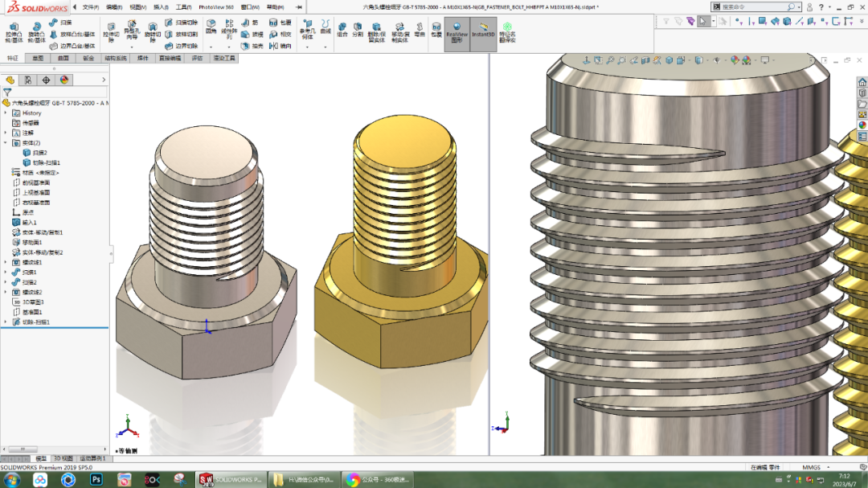Expand the 参考几何体 dropdown
The image size is (868, 488).
(306, 47)
